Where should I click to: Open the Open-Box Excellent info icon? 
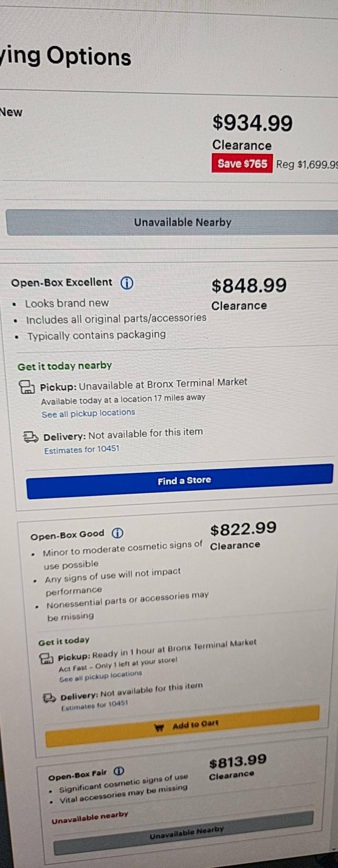tap(126, 283)
